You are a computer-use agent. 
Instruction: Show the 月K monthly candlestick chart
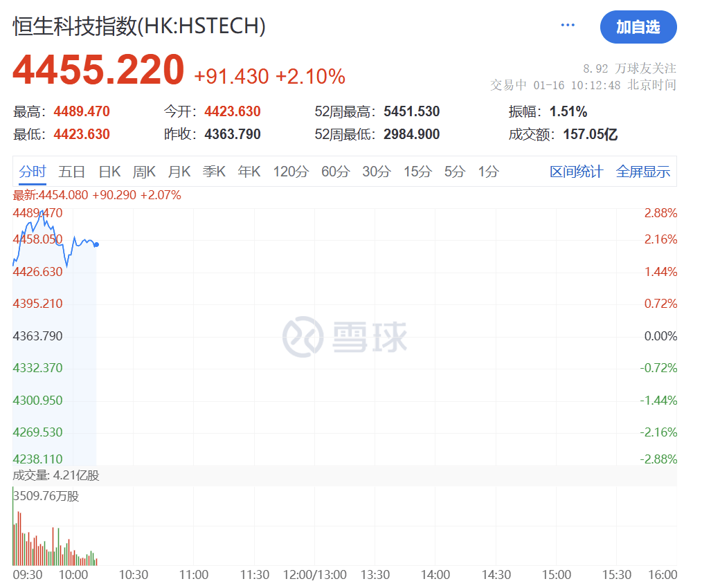[179, 172]
